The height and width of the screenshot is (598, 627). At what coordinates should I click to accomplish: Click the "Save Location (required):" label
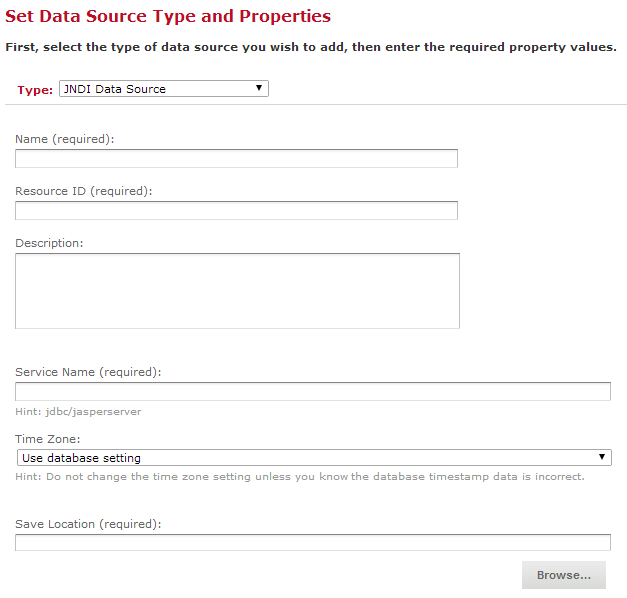coord(88,524)
